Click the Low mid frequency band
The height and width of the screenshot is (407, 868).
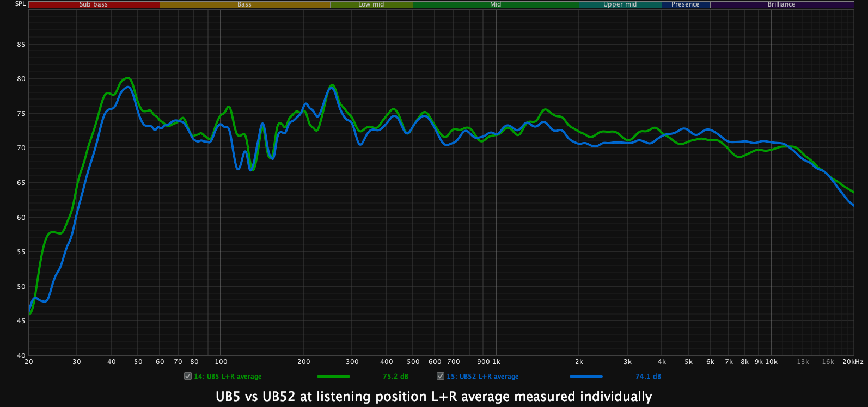click(371, 4)
